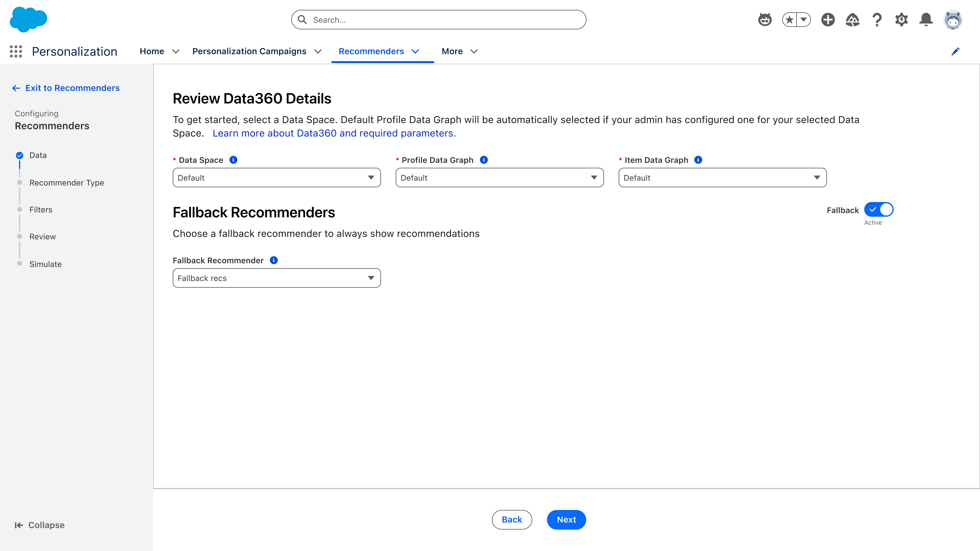Go to the Simulate step
980x551 pixels.
tap(45, 264)
